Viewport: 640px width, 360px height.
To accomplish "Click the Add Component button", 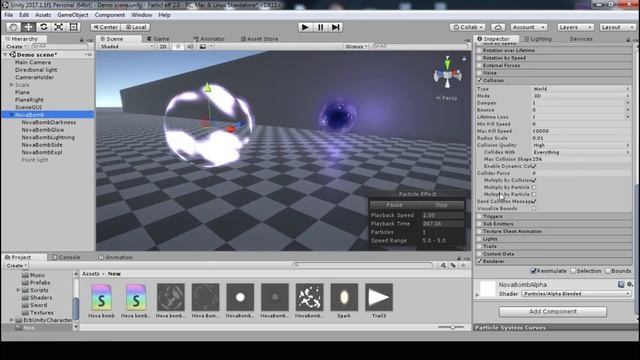I will click(553, 312).
